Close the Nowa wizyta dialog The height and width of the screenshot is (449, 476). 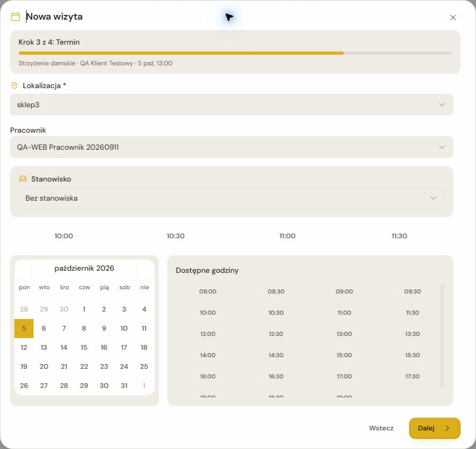pyautogui.click(x=453, y=18)
